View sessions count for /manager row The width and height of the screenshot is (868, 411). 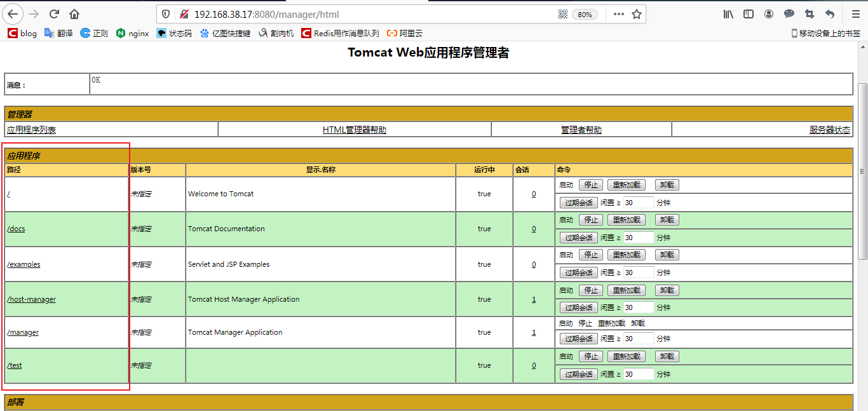tap(534, 332)
